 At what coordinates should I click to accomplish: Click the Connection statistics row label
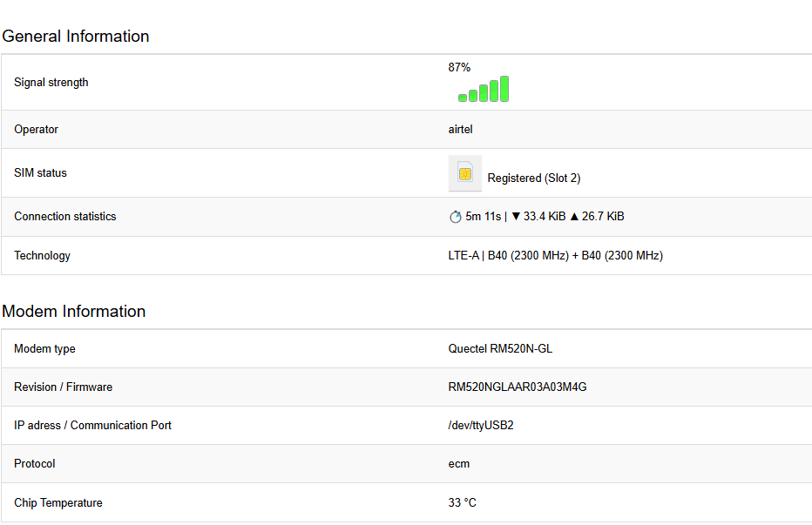65,217
